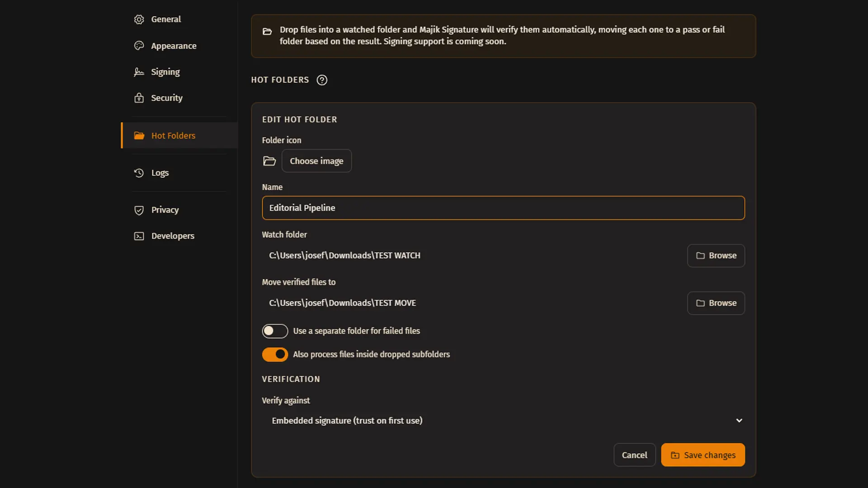The image size is (868, 488).
Task: Click the folder icon in the info banner
Action: point(267,32)
